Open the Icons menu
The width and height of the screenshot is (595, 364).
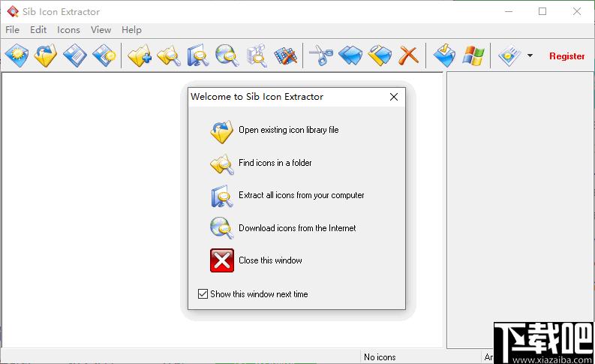[68, 30]
